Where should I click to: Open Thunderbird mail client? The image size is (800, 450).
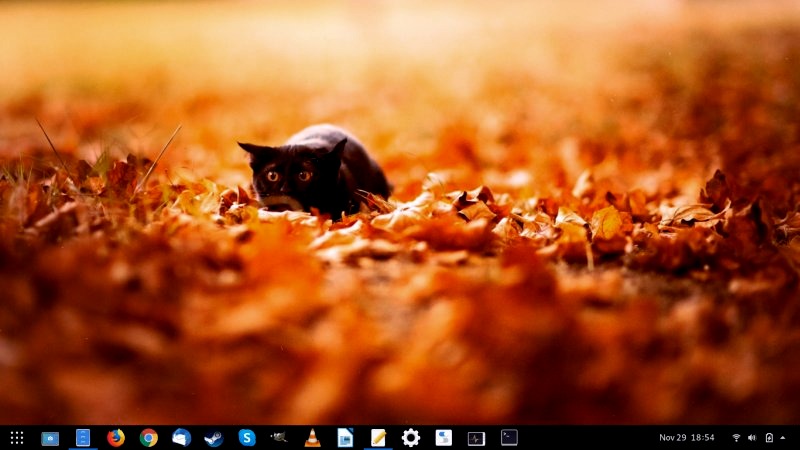point(181,438)
